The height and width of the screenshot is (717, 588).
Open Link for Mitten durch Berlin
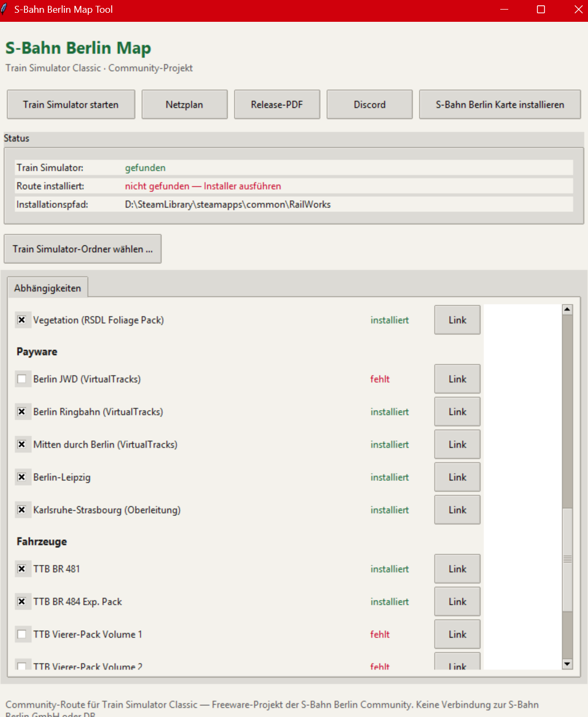(457, 444)
